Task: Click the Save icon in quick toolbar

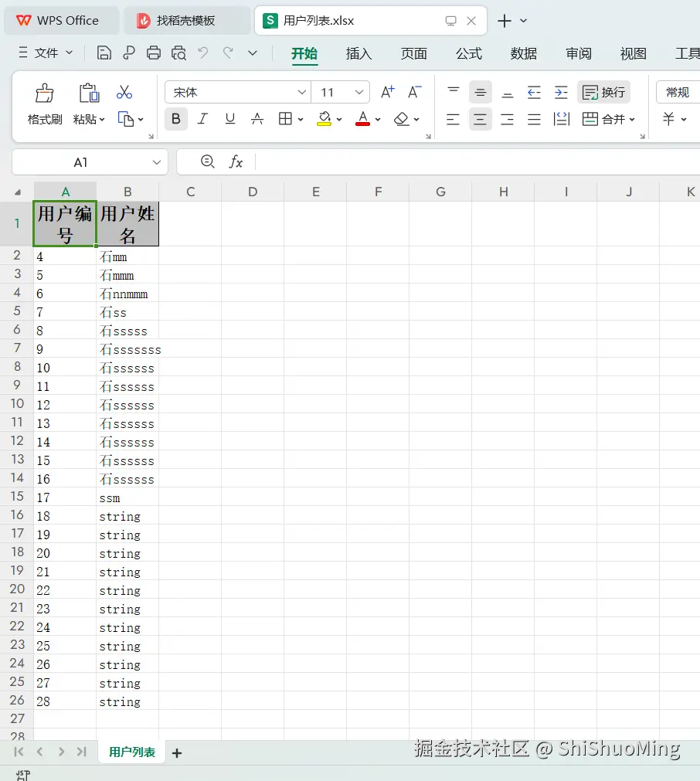Action: 104,53
